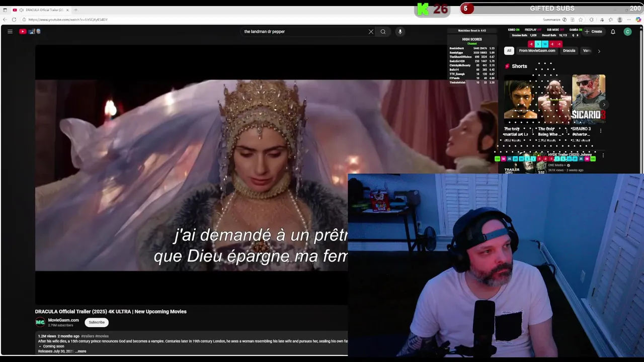644x362 pixels.
Task: Click the #trailers hashtag
Action: [x=88, y=336]
